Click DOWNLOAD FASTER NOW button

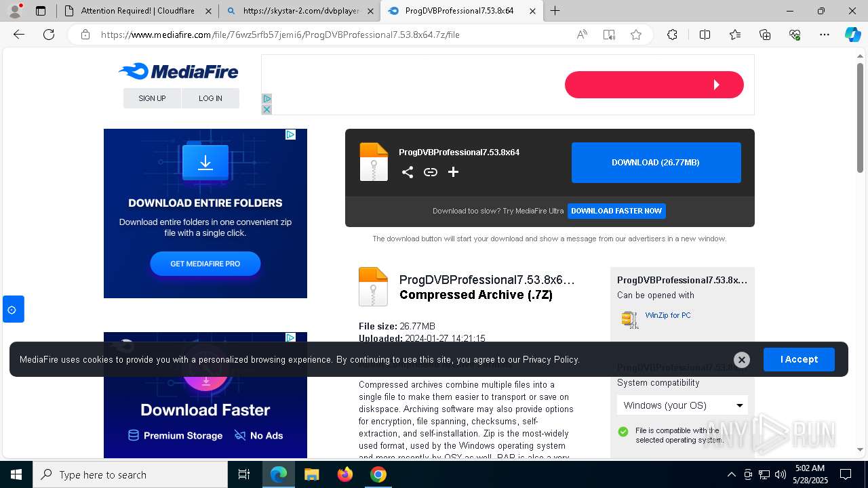[x=616, y=211]
